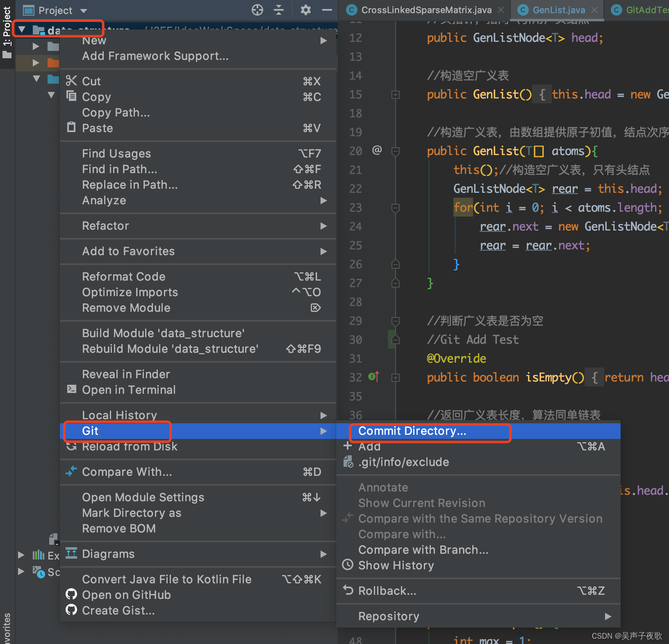The height and width of the screenshot is (644, 669).
Task: Select Open Module Settings
Action: point(198,497)
